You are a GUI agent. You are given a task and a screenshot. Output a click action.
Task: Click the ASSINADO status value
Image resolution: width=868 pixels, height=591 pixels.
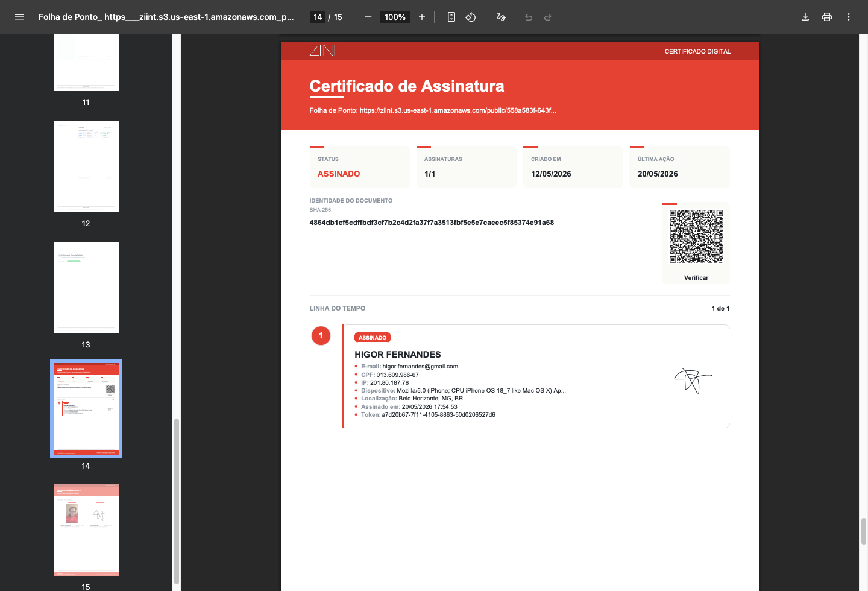tap(339, 174)
